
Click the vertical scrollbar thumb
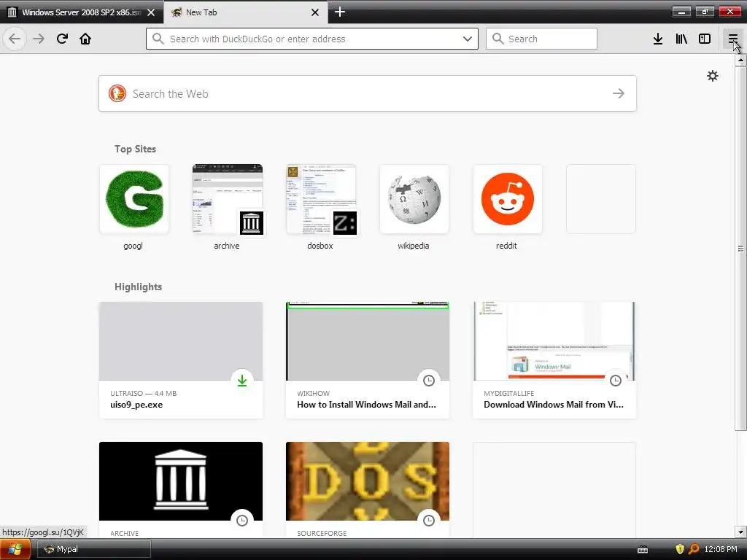[x=740, y=248]
